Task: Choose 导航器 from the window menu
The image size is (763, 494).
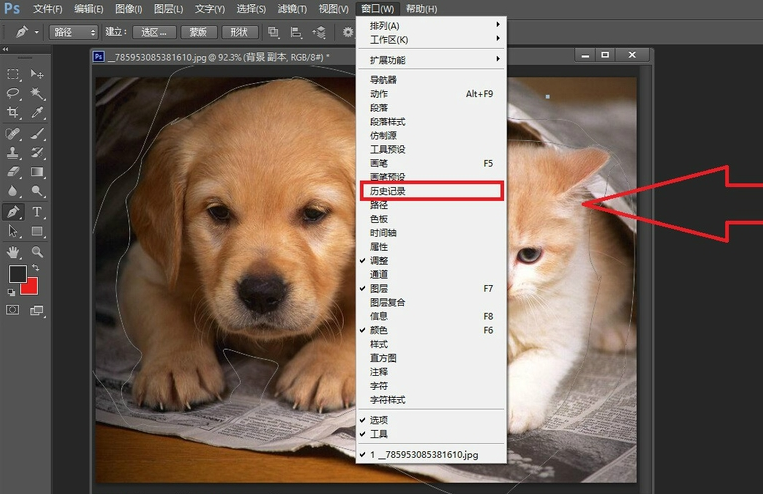Action: [x=431, y=80]
